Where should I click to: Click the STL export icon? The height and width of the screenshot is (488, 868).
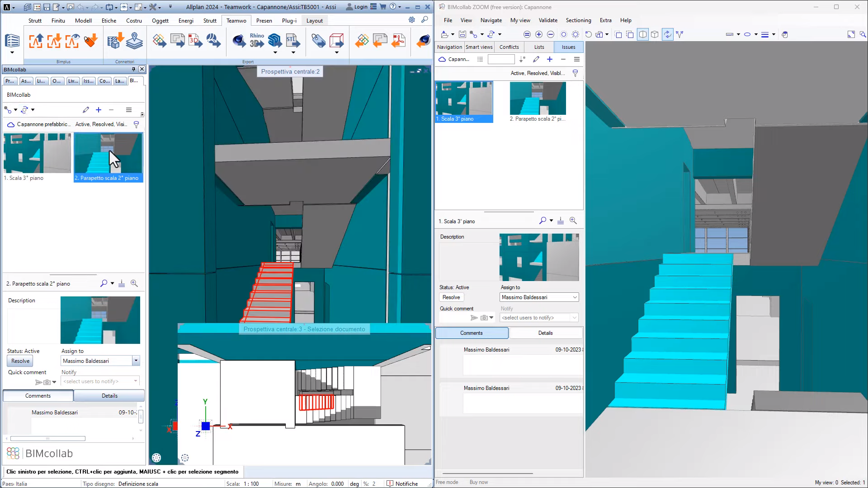pyautogui.click(x=293, y=40)
